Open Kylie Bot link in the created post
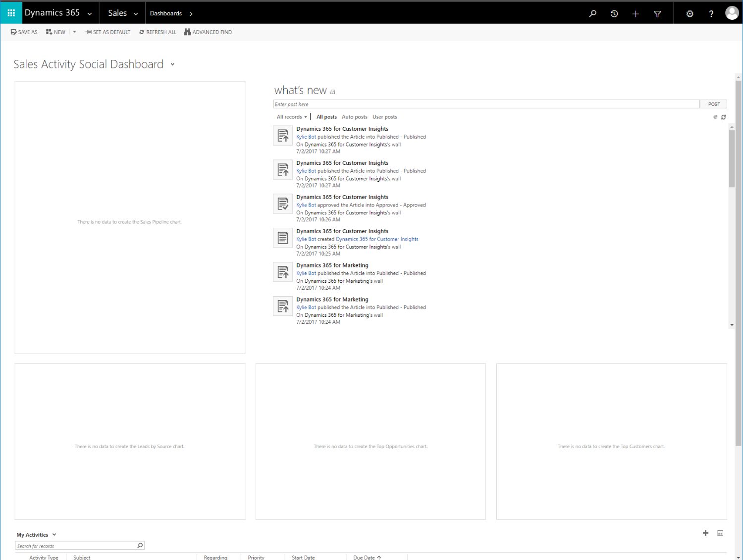This screenshot has width=743, height=560. (306, 239)
